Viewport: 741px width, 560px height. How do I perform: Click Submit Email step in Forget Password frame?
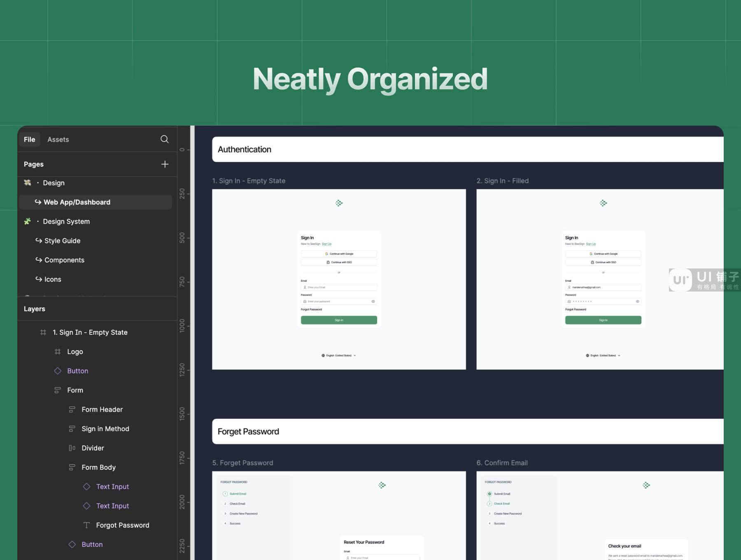point(235,494)
